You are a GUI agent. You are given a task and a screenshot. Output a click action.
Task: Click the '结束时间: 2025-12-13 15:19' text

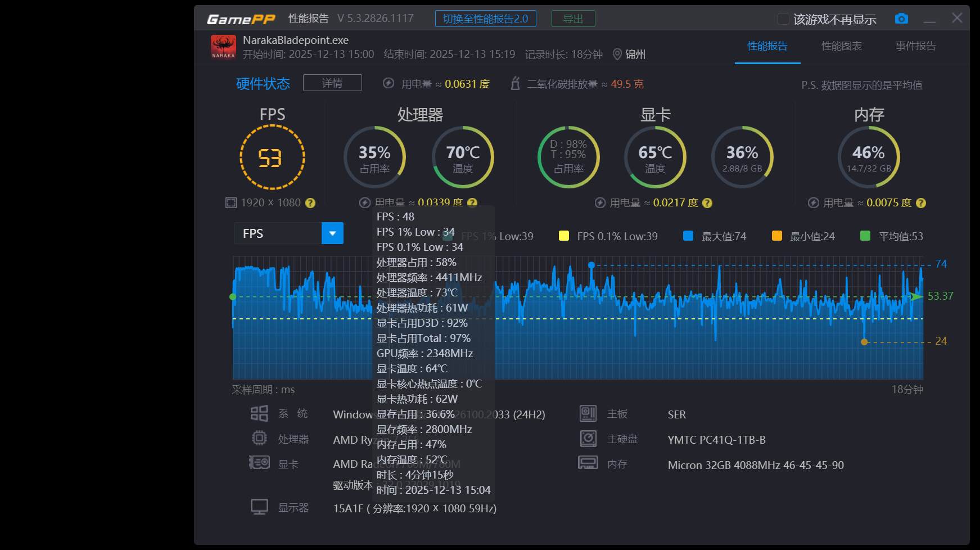[449, 54]
